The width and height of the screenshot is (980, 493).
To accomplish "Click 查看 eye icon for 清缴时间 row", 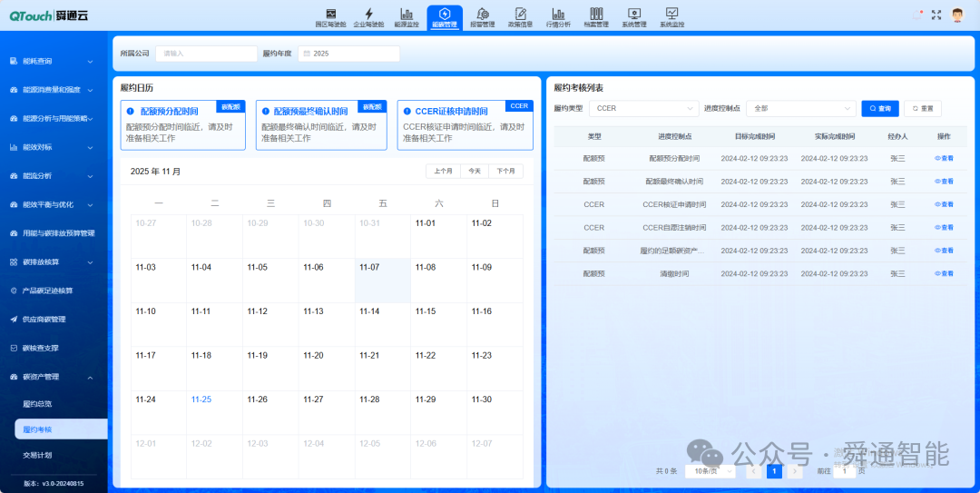I will tap(944, 272).
